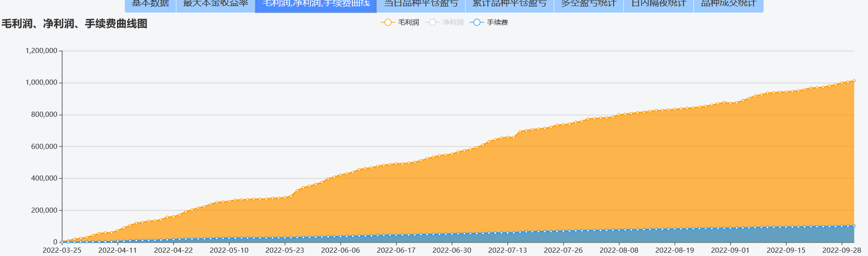Viewport: 868px width, 256px height.
Task: Click the 2022-05-23 date label
Action: click(285, 250)
